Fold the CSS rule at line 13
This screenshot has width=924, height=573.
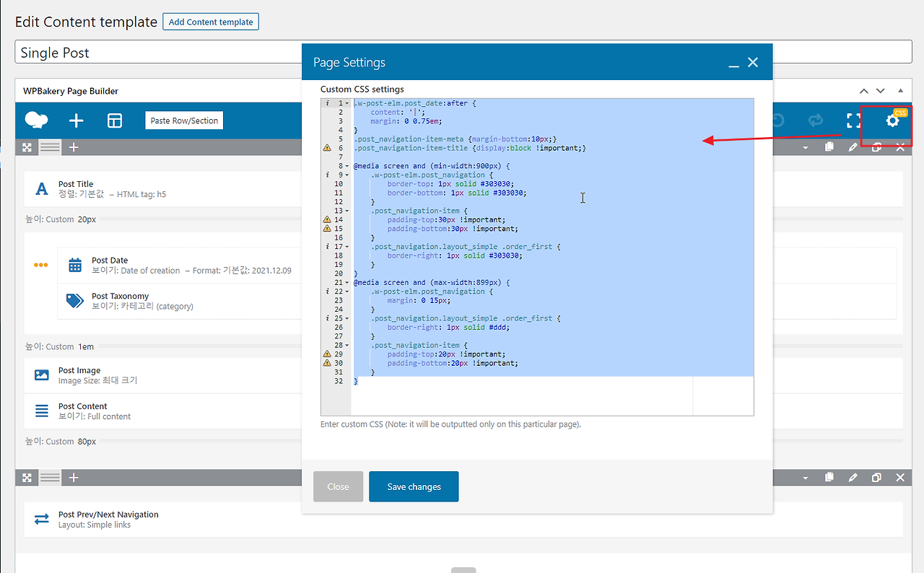347,211
